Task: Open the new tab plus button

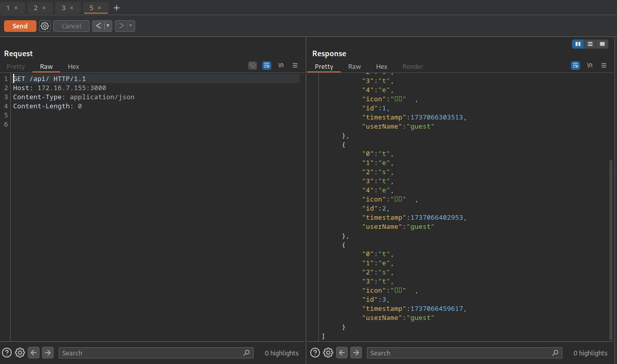Action: [116, 8]
